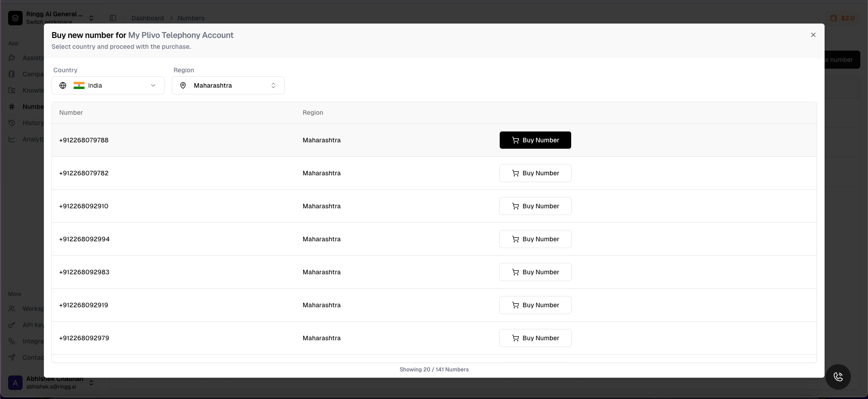This screenshot has height=399, width=868.
Task: Buy number +912268092979
Action: (535, 338)
